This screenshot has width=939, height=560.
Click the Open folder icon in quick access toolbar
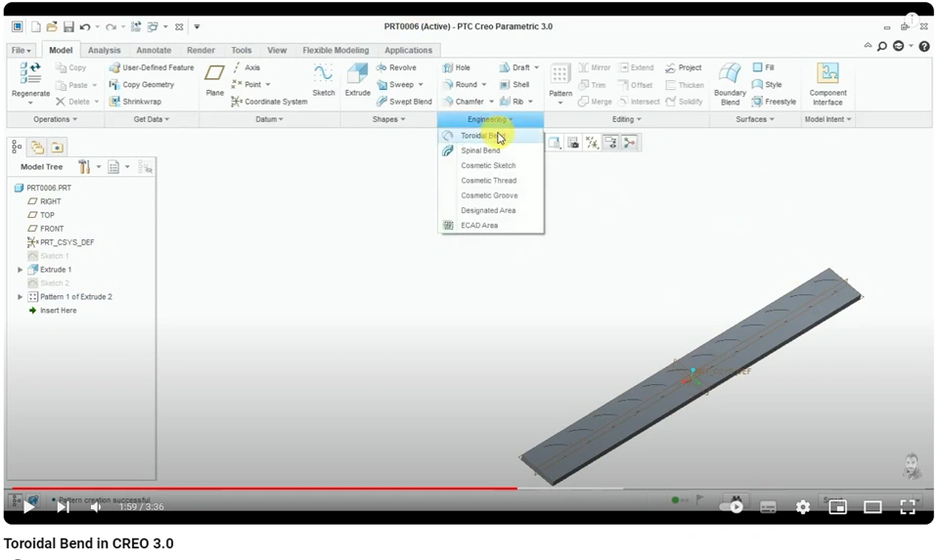click(x=52, y=27)
